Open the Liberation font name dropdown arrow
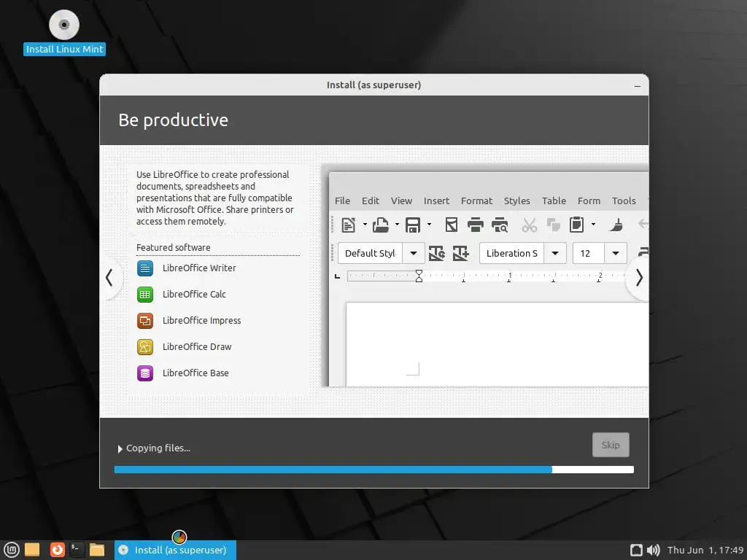This screenshot has width=747, height=560. pyautogui.click(x=555, y=253)
